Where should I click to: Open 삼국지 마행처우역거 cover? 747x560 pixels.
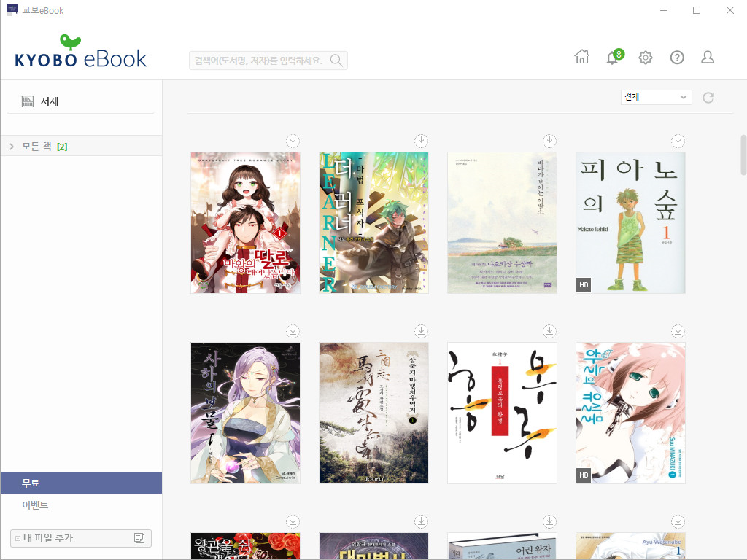pyautogui.click(x=373, y=413)
